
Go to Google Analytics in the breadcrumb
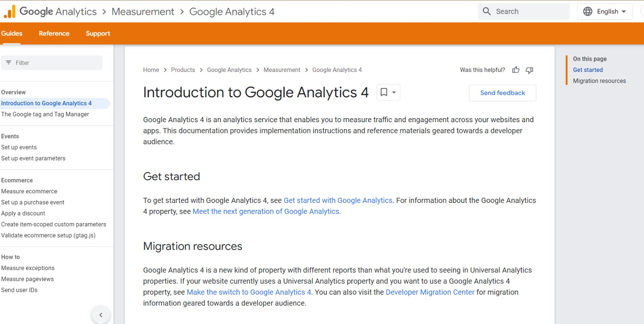[x=229, y=70]
